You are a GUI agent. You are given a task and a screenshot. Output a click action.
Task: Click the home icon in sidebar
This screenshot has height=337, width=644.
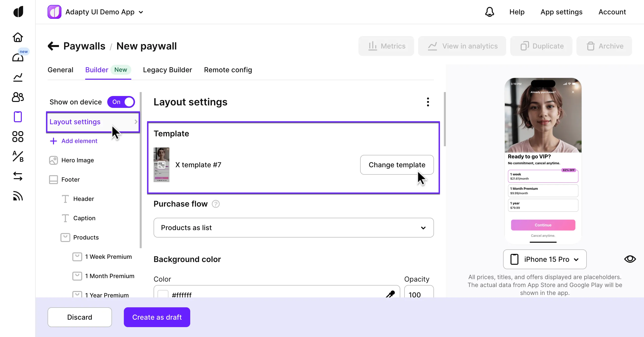[x=18, y=37]
